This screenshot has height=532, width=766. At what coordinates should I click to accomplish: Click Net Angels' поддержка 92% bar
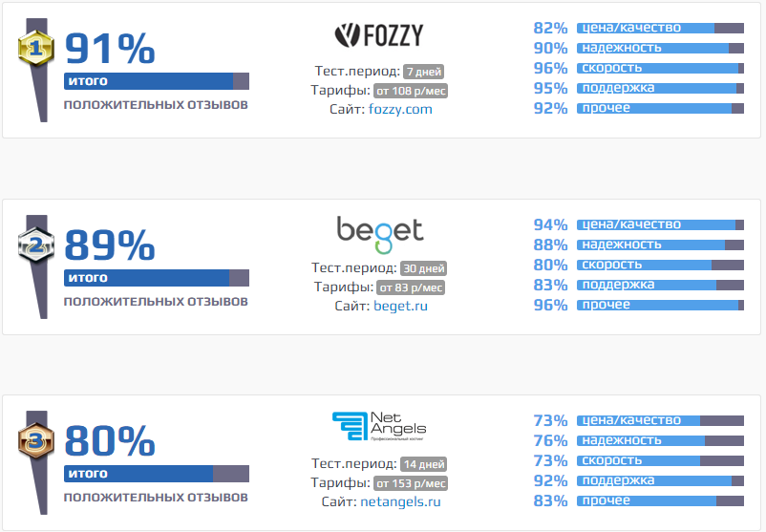pos(660,480)
